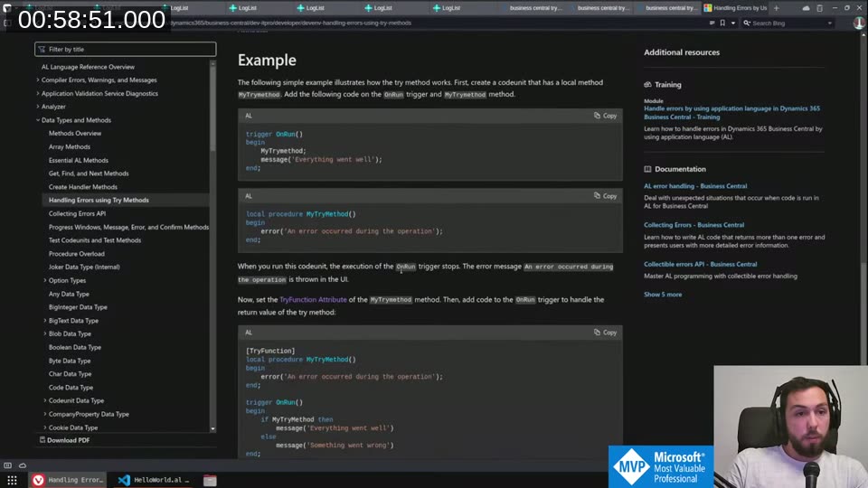Expand the Codeunit Data Type node

click(x=45, y=400)
